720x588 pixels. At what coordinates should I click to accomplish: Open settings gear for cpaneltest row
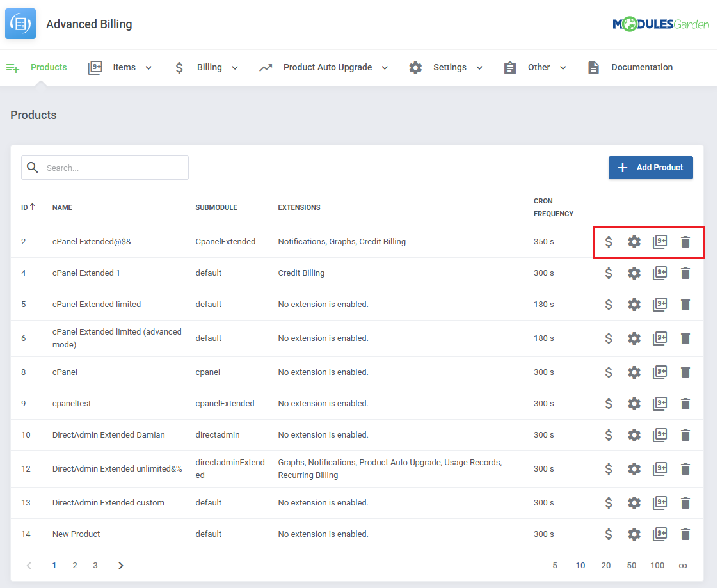(634, 404)
